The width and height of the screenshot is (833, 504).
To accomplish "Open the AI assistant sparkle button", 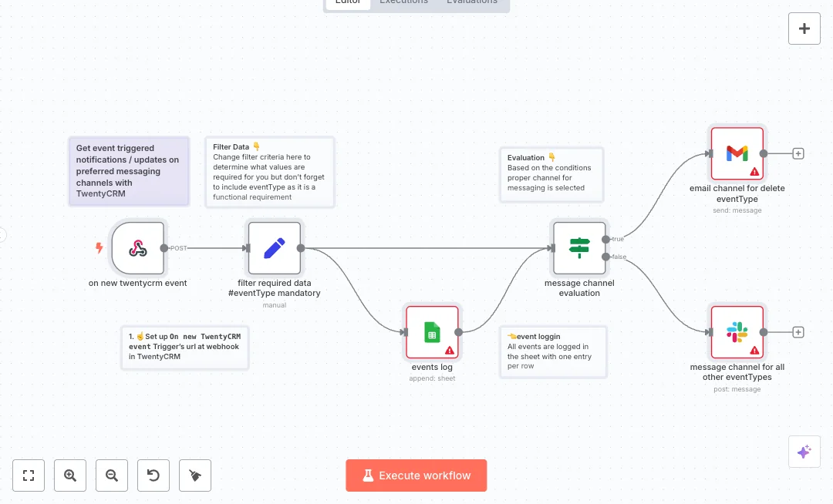I will click(804, 452).
